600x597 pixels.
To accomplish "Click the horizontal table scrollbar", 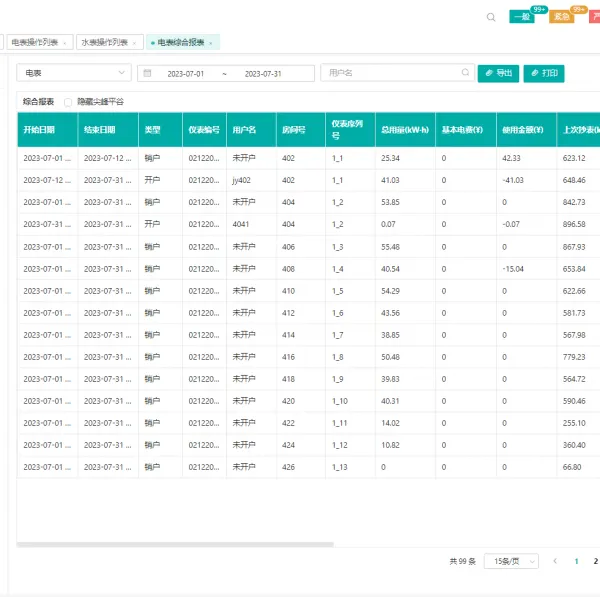I will click(175, 545).
